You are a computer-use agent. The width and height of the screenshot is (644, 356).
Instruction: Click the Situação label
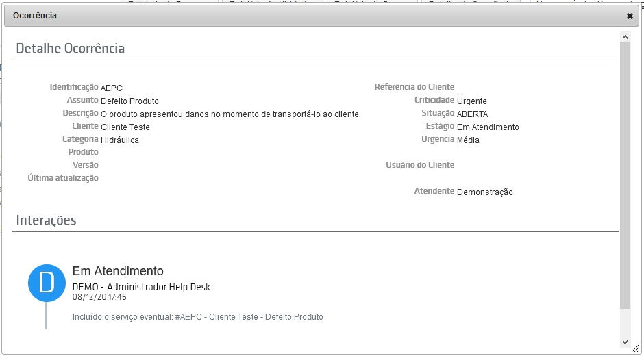click(x=438, y=113)
